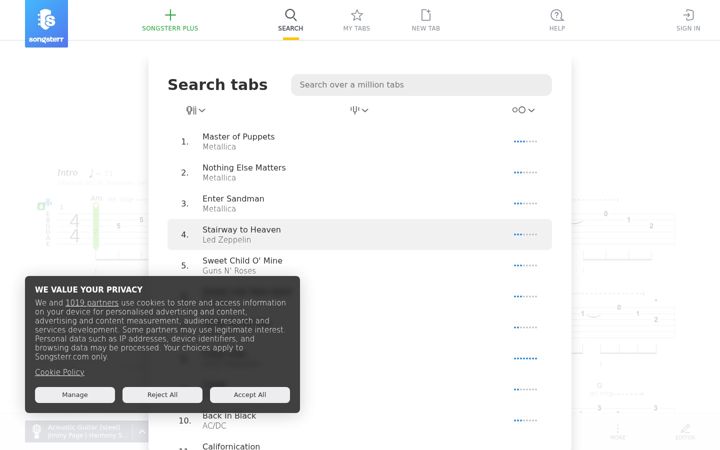Open the Help question mark icon
720x450 pixels.
tap(557, 15)
